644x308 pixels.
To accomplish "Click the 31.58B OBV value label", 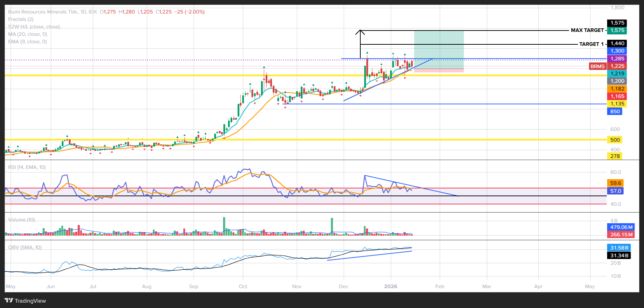I will [x=619, y=248].
